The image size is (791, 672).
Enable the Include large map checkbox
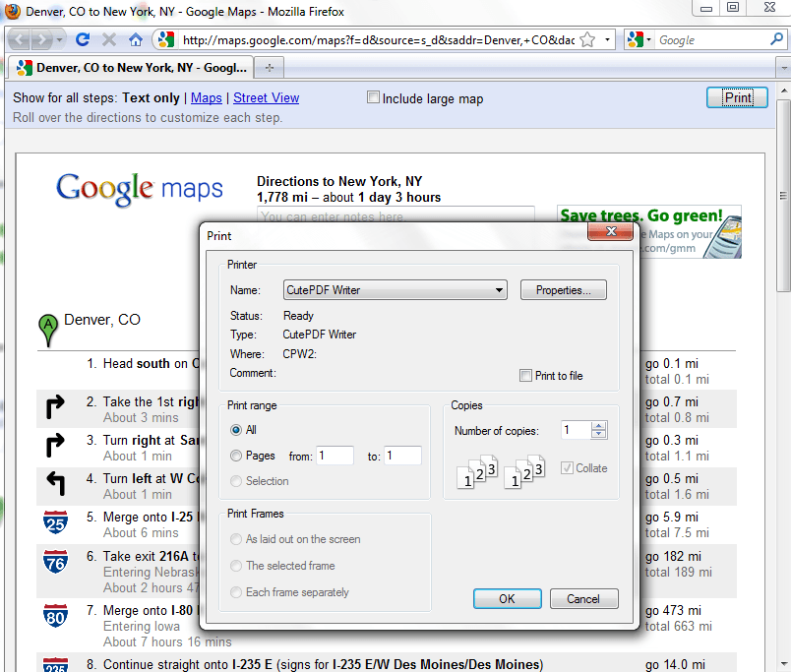click(373, 97)
